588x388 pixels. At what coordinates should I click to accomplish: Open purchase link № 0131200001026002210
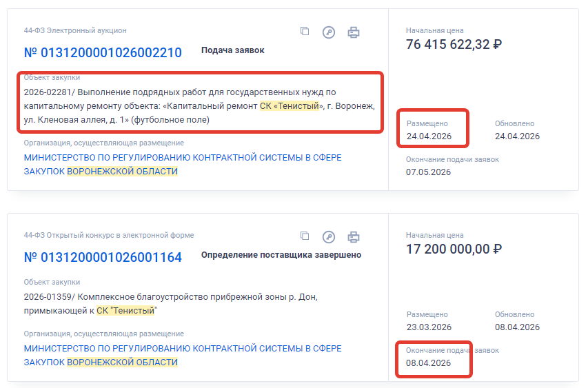coord(103,52)
